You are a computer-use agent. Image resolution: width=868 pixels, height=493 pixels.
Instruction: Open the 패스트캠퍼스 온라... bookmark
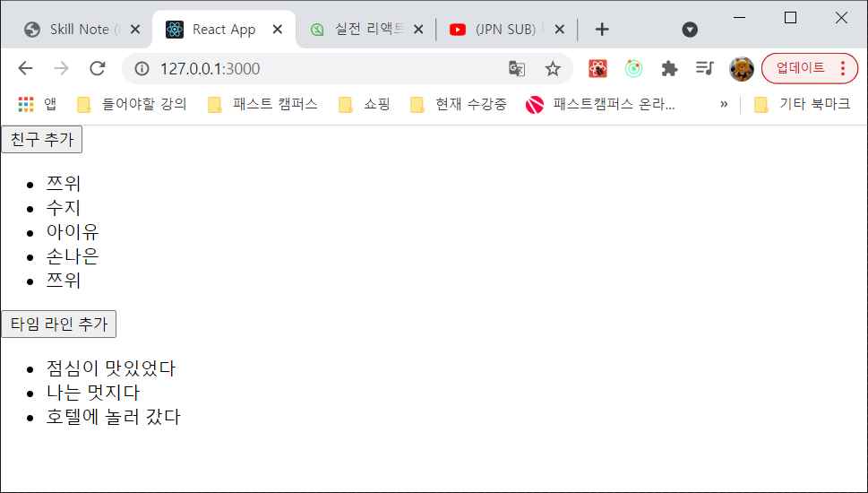click(601, 104)
